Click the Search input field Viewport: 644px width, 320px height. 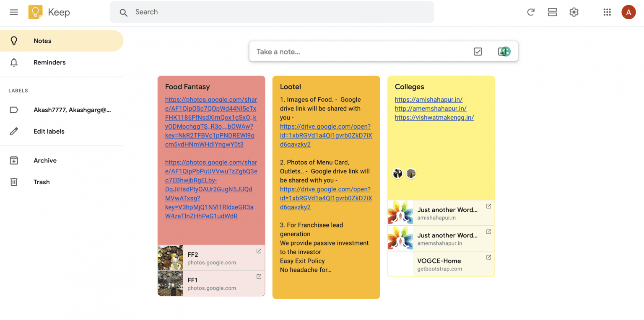click(272, 12)
